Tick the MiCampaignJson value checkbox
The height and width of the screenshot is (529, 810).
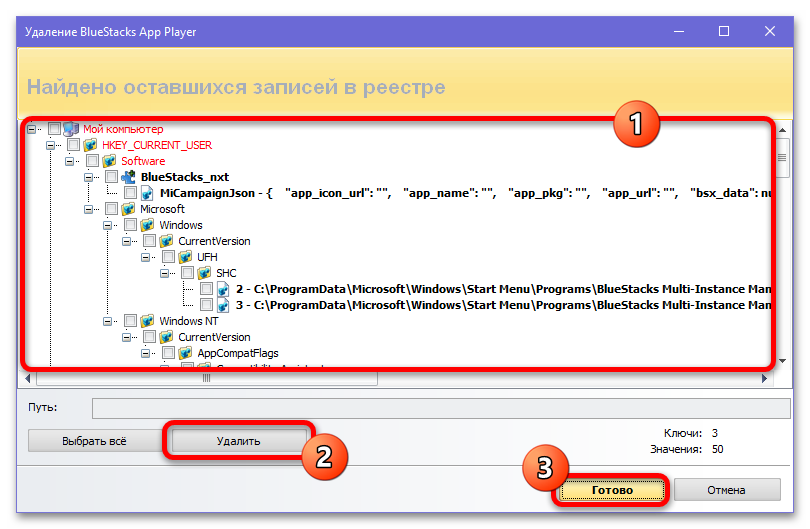click(131, 193)
